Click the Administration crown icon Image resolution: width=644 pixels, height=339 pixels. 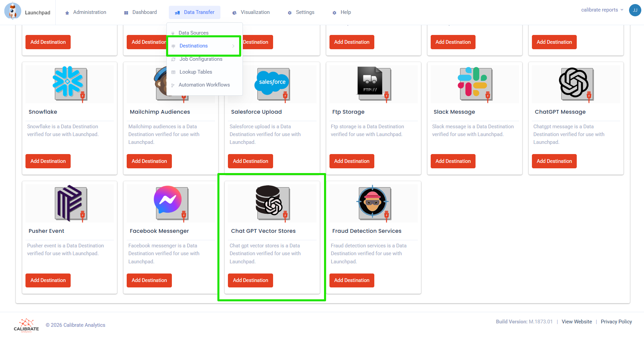(67, 13)
